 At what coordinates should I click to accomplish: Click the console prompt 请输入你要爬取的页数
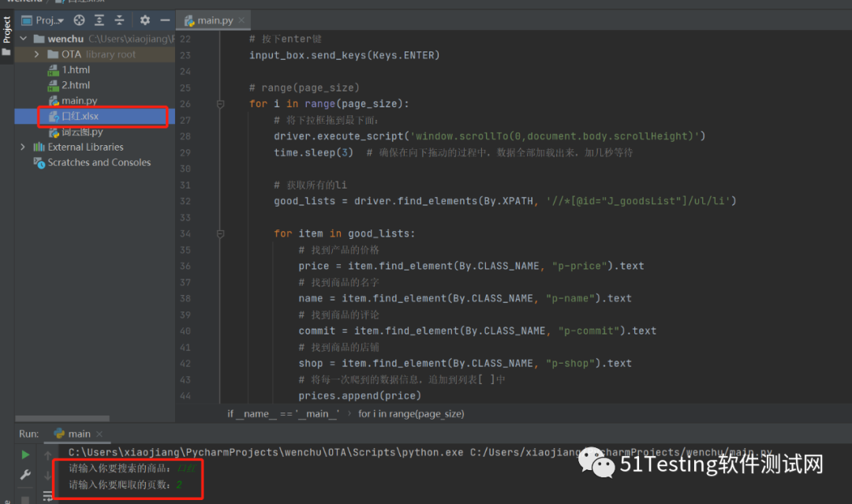[x=120, y=484]
